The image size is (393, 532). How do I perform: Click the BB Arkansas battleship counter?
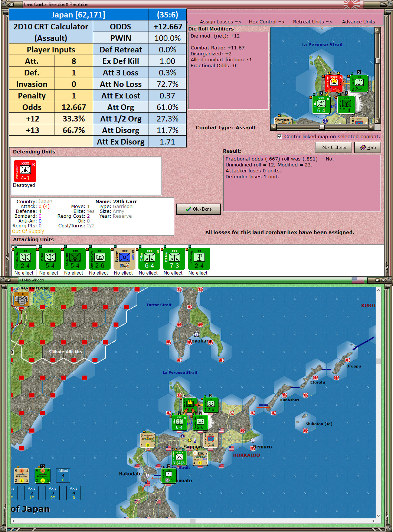click(x=42, y=476)
